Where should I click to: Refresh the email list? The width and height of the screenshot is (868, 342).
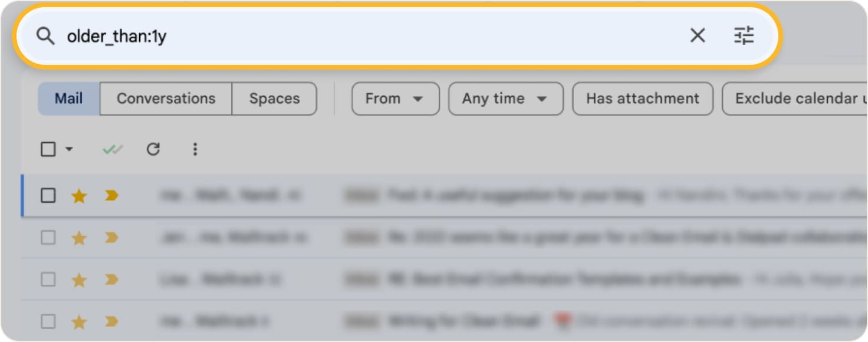pos(154,149)
